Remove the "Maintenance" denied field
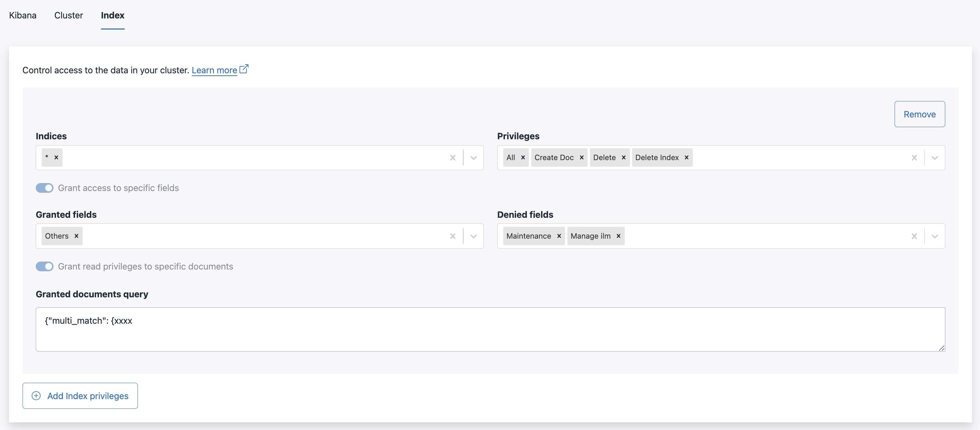This screenshot has height=430, width=980. [559, 236]
